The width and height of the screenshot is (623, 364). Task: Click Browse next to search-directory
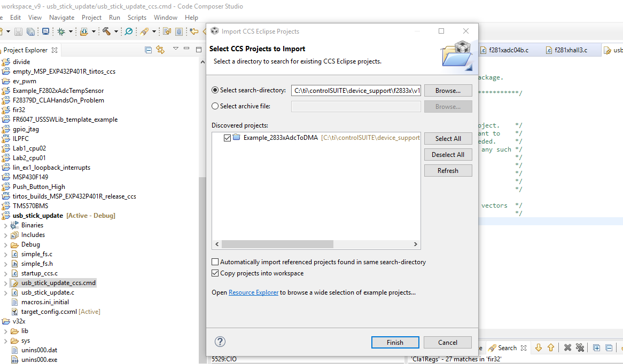click(x=448, y=91)
